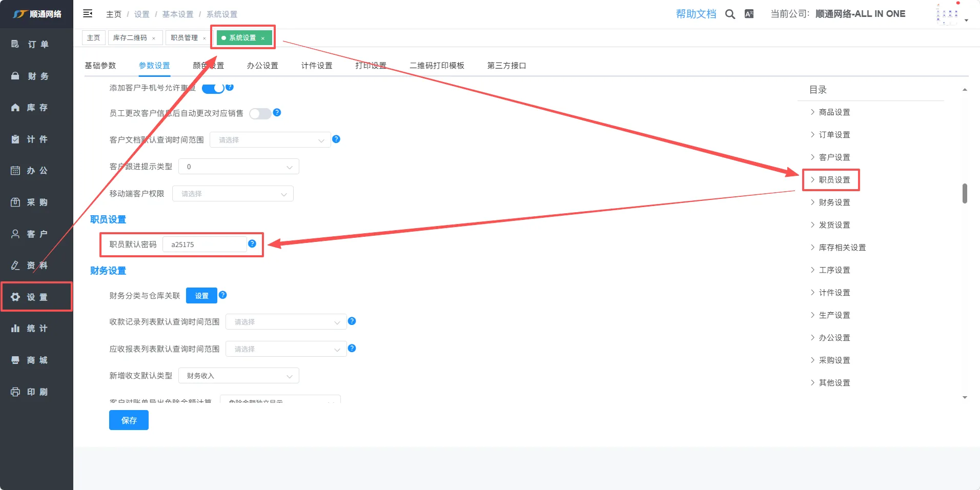Enable 员工更改客户信息后自动更改对应销售 toggle

(260, 114)
